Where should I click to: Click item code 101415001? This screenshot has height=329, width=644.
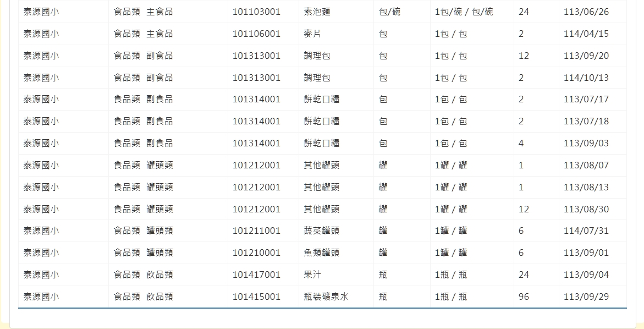click(256, 297)
